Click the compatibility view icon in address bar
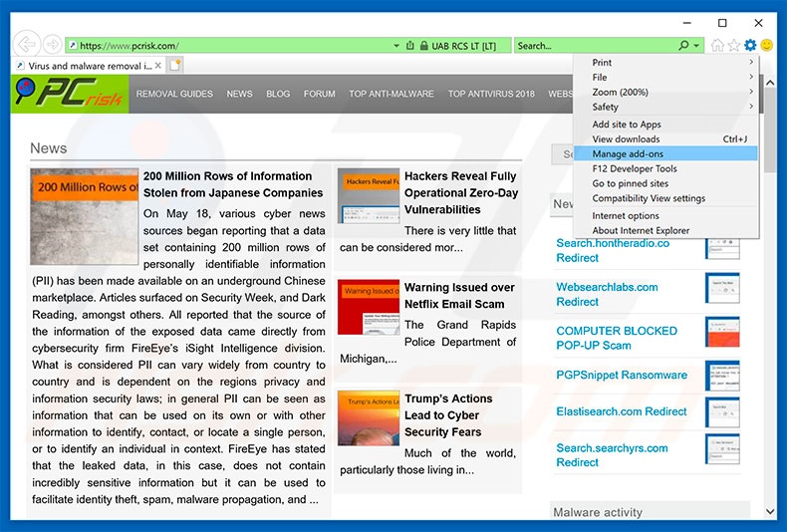787x532 pixels. click(409, 46)
